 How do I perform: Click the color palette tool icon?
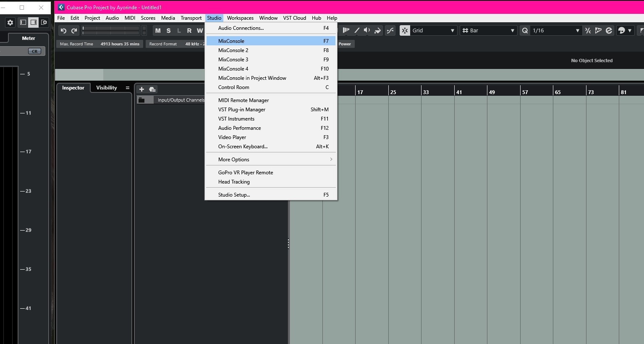622,30
